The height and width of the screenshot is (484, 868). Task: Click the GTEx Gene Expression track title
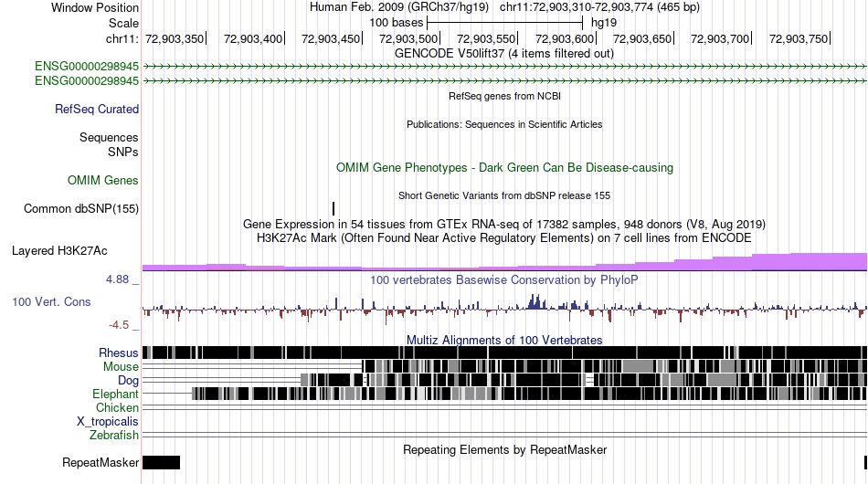[x=504, y=224]
